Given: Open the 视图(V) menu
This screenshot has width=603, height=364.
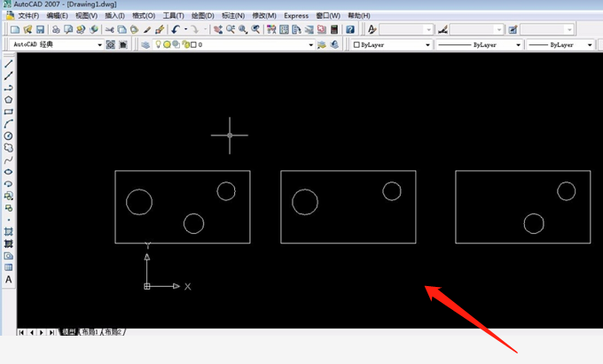Looking at the screenshot, I should coord(87,16).
